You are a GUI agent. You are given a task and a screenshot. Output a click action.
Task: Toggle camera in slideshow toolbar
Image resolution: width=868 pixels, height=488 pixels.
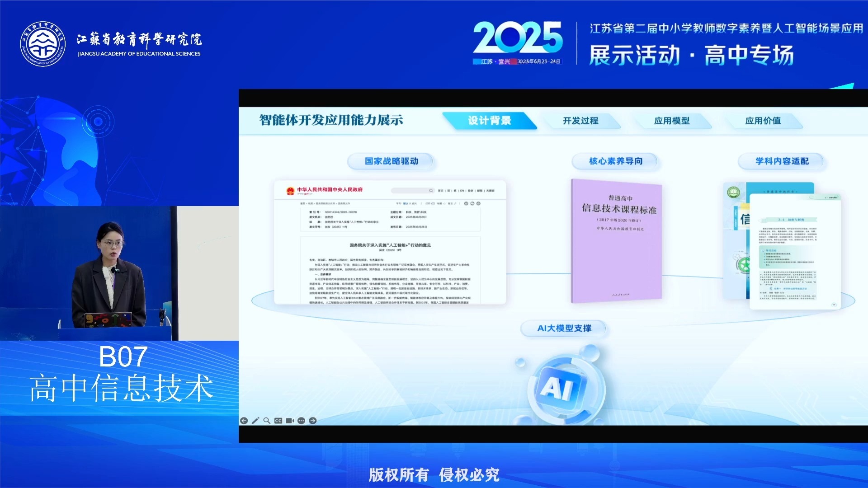(290, 421)
